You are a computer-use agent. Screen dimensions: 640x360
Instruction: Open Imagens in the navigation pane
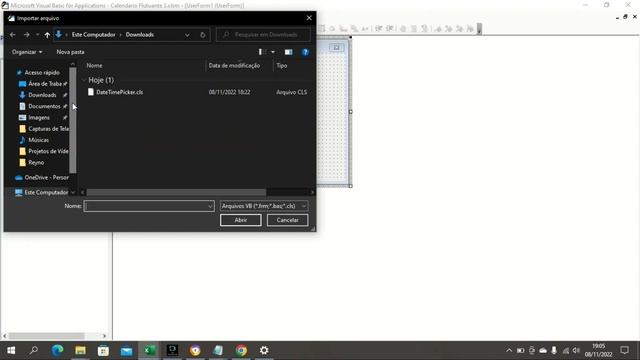[x=39, y=118]
